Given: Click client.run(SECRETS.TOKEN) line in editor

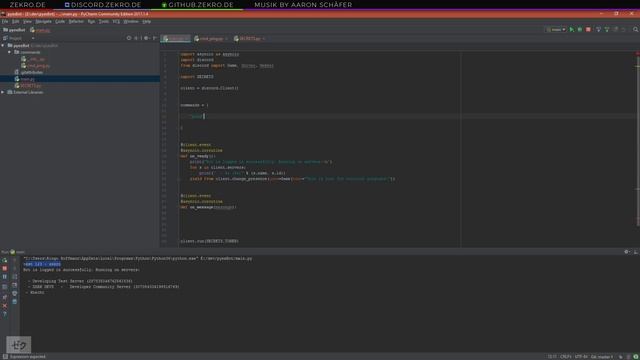Looking at the screenshot, I should [209, 241].
